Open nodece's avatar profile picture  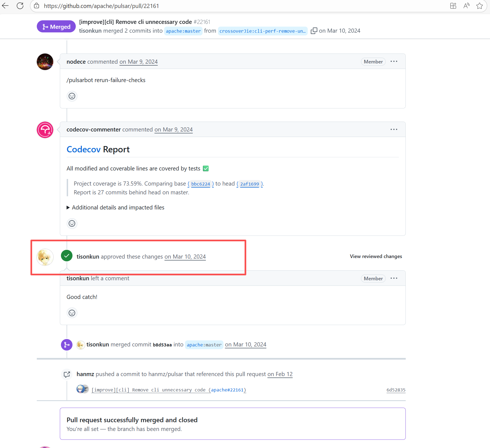click(x=45, y=62)
